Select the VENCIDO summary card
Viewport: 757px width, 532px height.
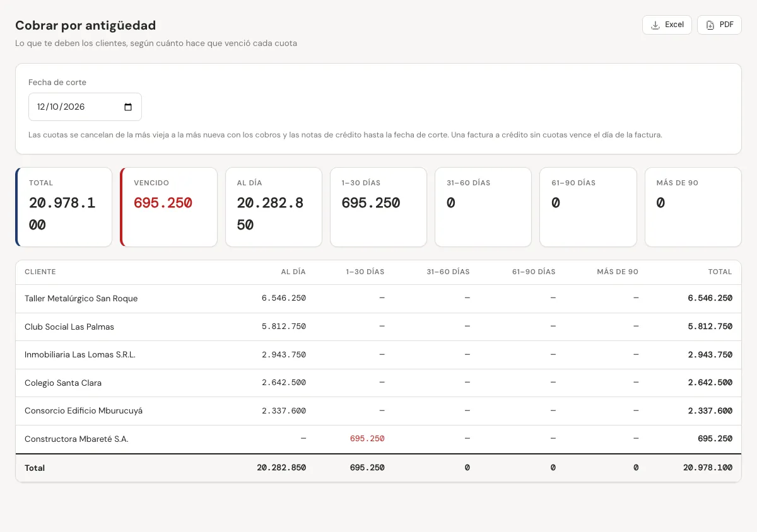point(168,207)
